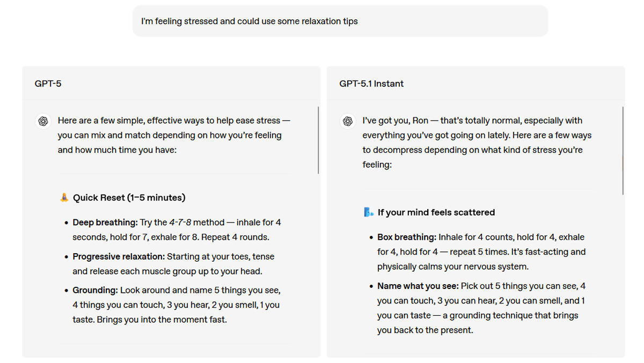Click the GPT-5 response panel scrollbar
644x363 pixels.
[x=318, y=140]
